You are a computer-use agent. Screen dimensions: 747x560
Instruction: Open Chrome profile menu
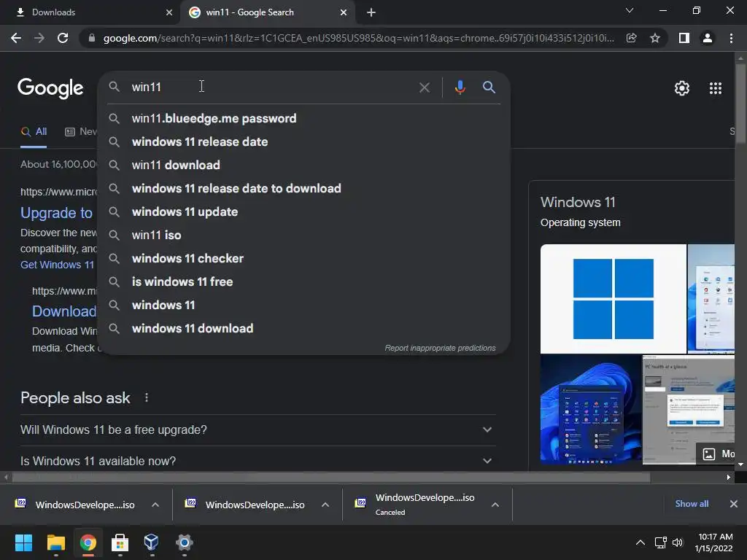click(708, 38)
